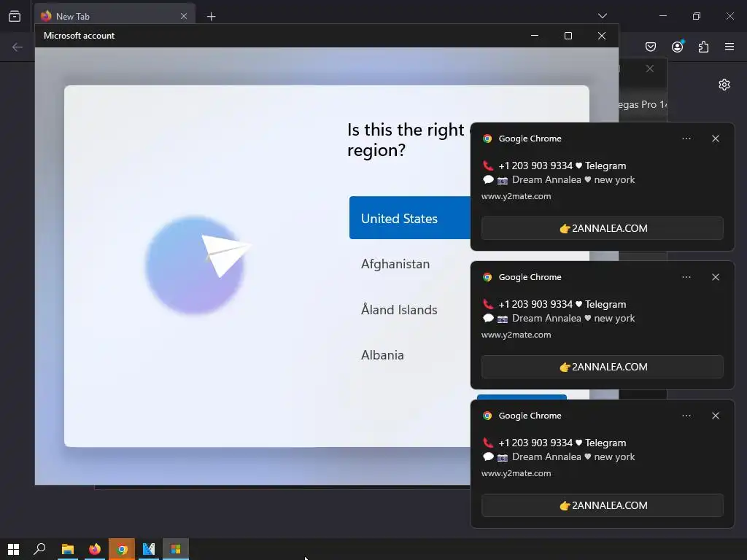Switch to Google Chrome in the taskbar
The width and height of the screenshot is (747, 560).
pyautogui.click(x=122, y=549)
